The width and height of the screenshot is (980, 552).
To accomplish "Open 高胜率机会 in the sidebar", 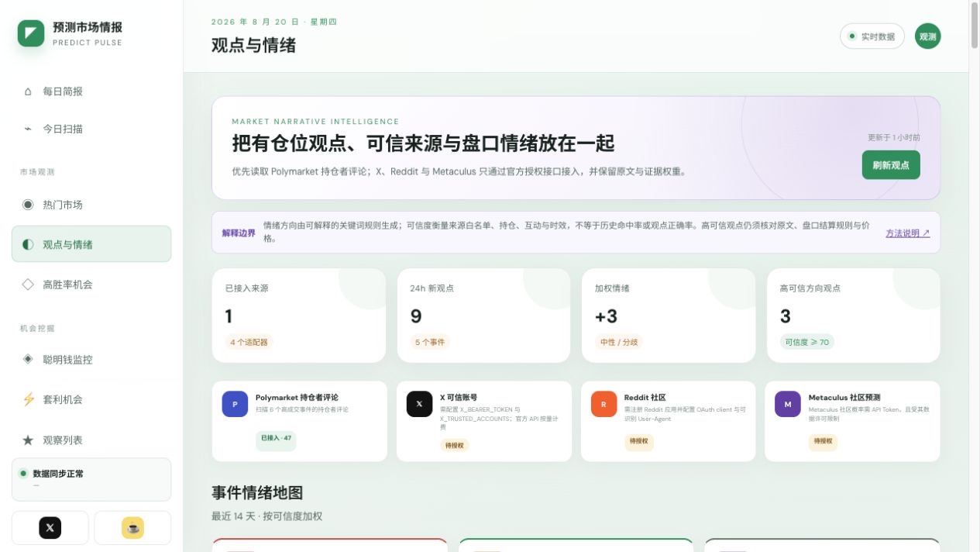I will tap(91, 285).
